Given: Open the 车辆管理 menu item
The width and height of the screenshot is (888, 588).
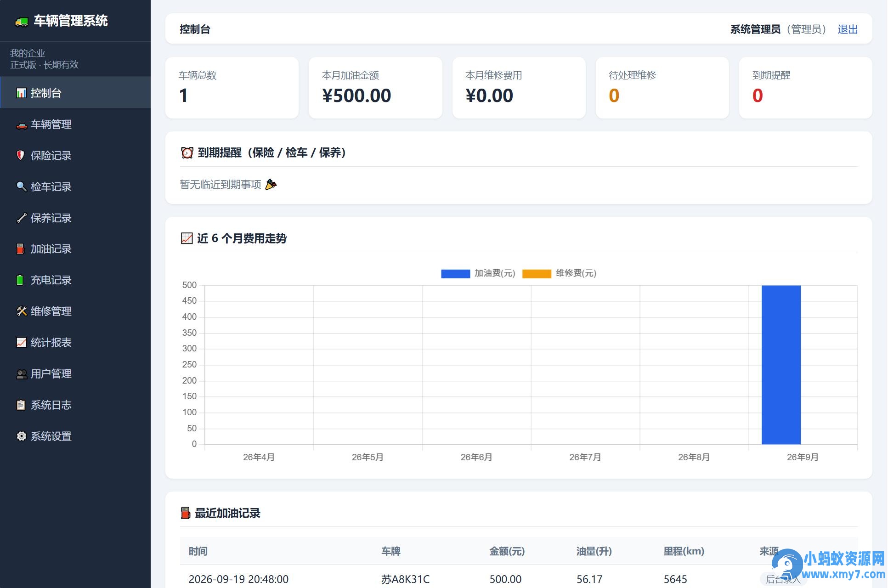Looking at the screenshot, I should point(75,124).
